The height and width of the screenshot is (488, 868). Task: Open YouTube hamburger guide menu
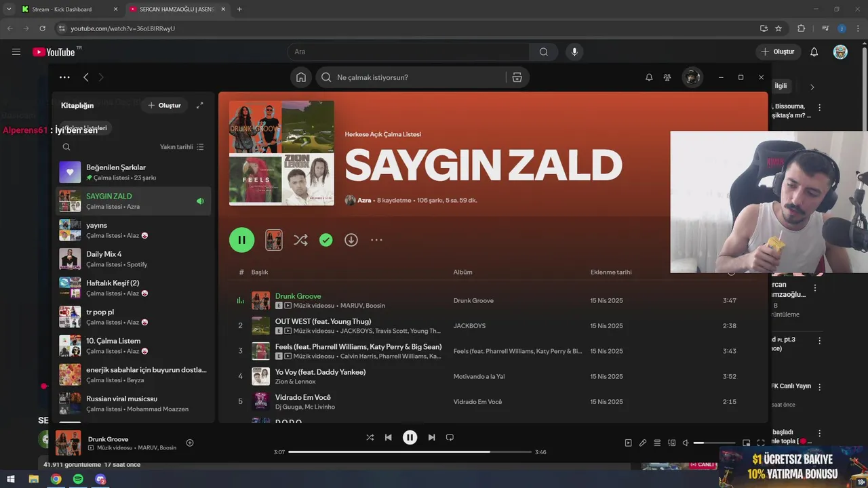click(x=16, y=52)
